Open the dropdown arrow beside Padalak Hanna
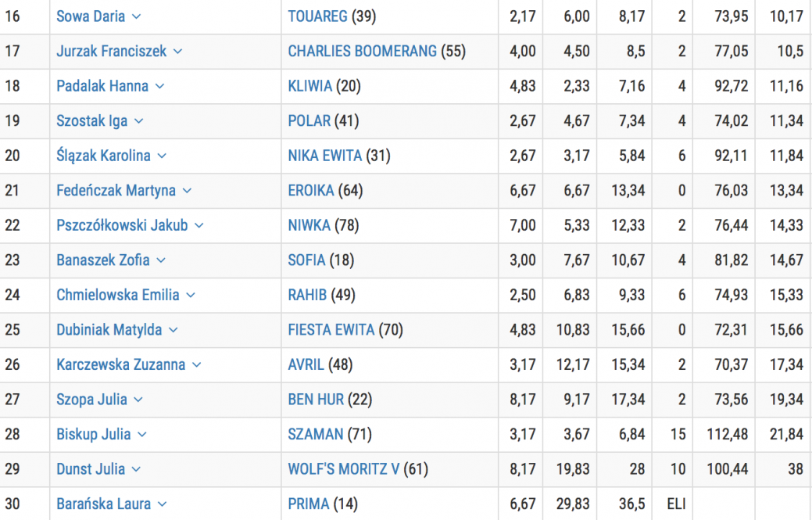The image size is (812, 520). pyautogui.click(x=159, y=86)
